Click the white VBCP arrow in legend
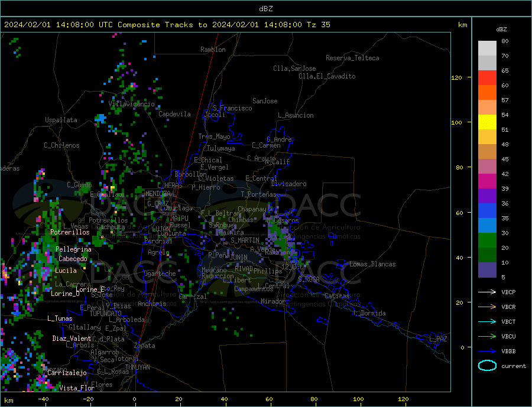 (x=487, y=292)
